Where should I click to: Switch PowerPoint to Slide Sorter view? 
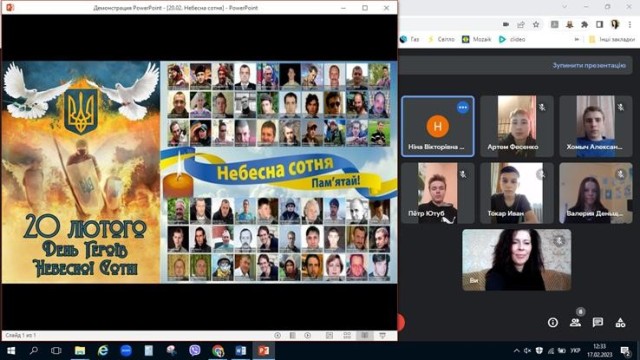tap(347, 335)
